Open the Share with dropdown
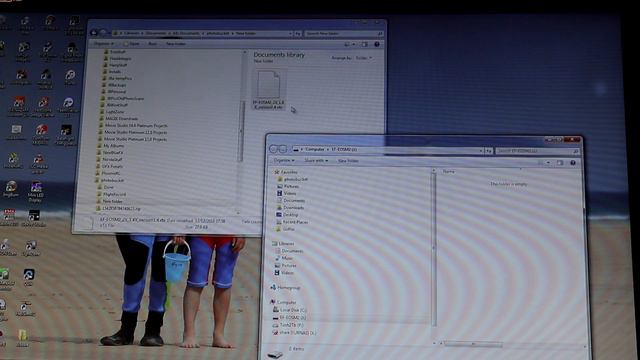This screenshot has width=640, height=360. coord(316,161)
